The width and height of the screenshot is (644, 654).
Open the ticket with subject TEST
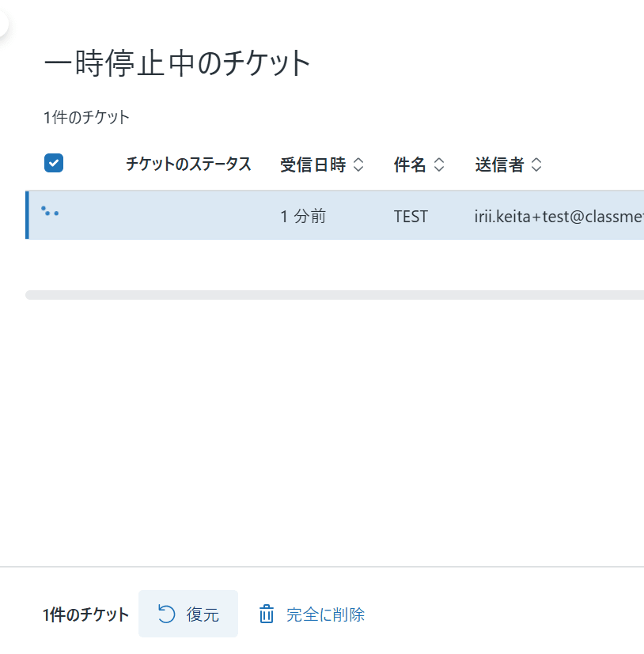tap(411, 215)
